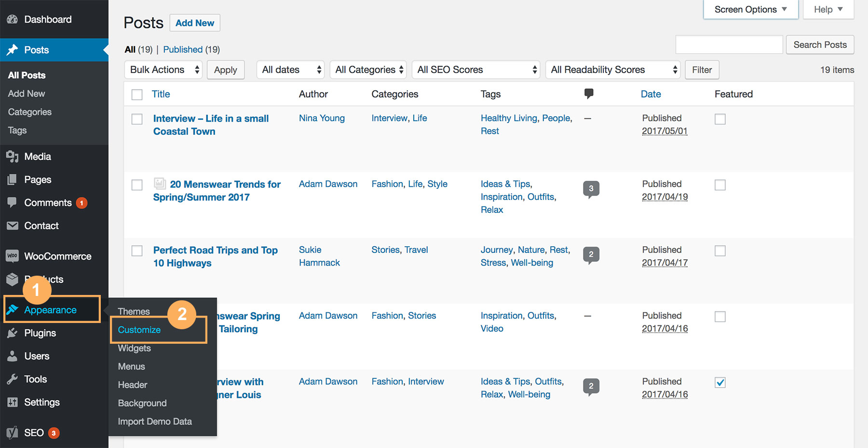Tick the select-all checkbox beside Title
This screenshot has width=868, height=448.
click(x=137, y=95)
